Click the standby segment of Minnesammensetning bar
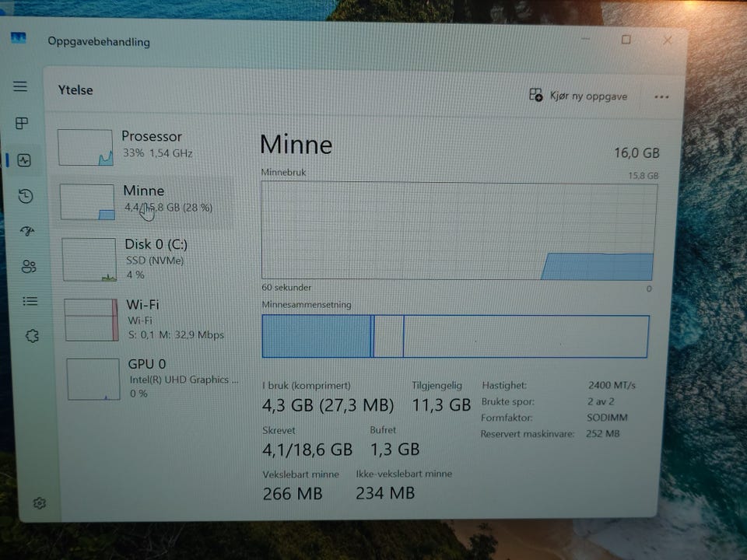The image size is (747, 560). [x=389, y=336]
